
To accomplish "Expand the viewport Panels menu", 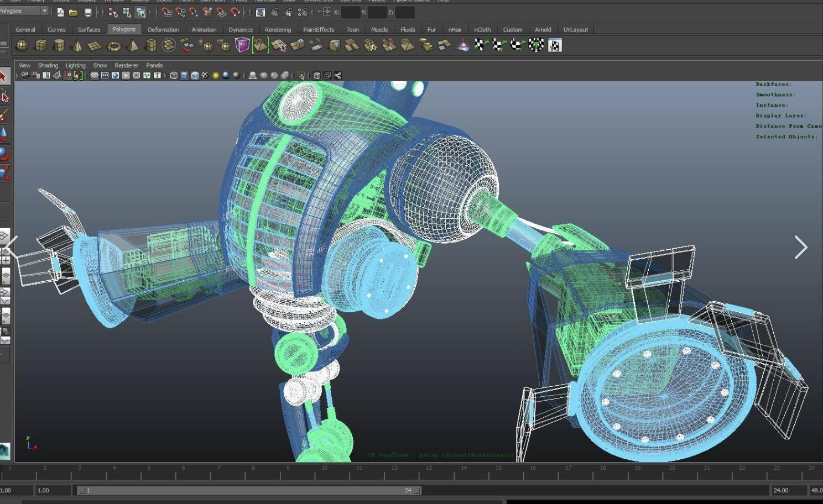I will (154, 65).
